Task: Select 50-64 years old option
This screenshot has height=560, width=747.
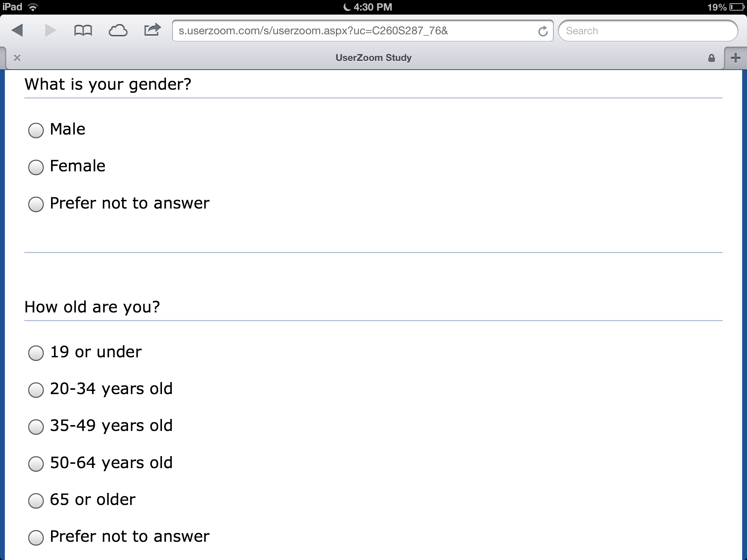Action: [x=36, y=464]
